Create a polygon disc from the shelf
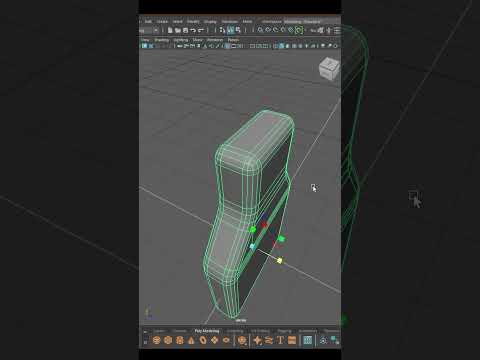Viewport: 480px width, 360px height. pos(226,340)
